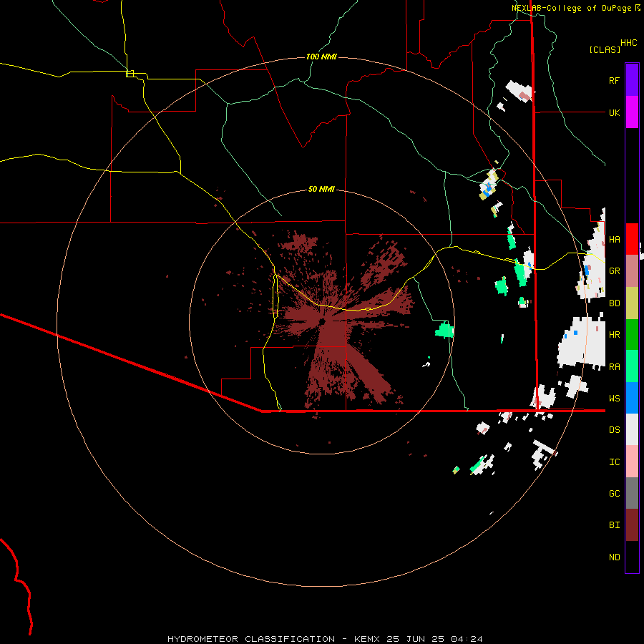
Task: Click the DS white legend swatch
Action: click(632, 429)
